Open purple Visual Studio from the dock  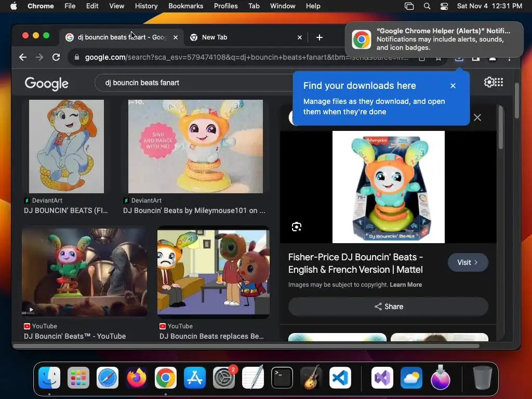point(382,378)
